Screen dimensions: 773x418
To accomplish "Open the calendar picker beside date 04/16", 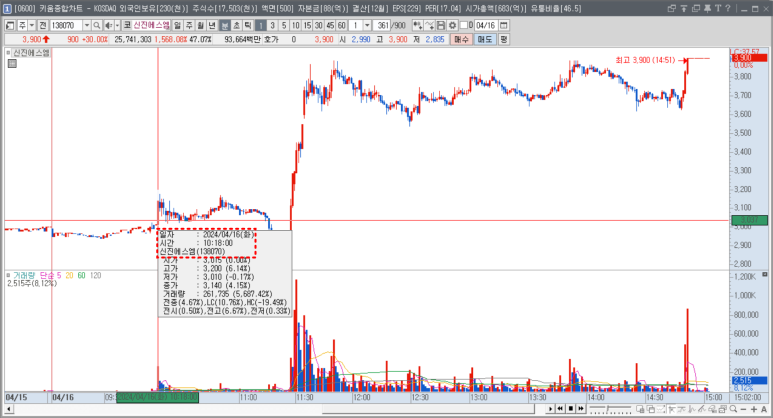I will click(504, 26).
